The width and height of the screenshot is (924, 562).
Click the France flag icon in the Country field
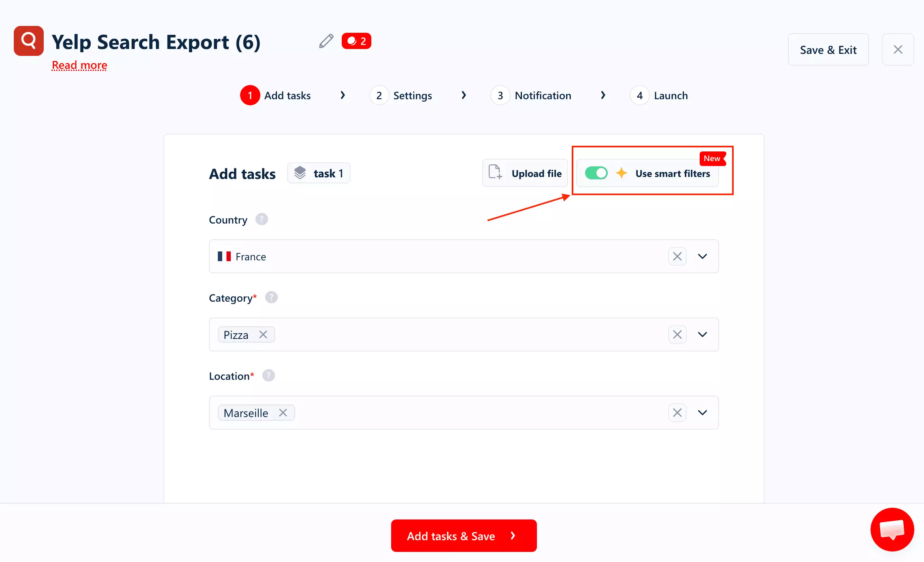click(224, 256)
